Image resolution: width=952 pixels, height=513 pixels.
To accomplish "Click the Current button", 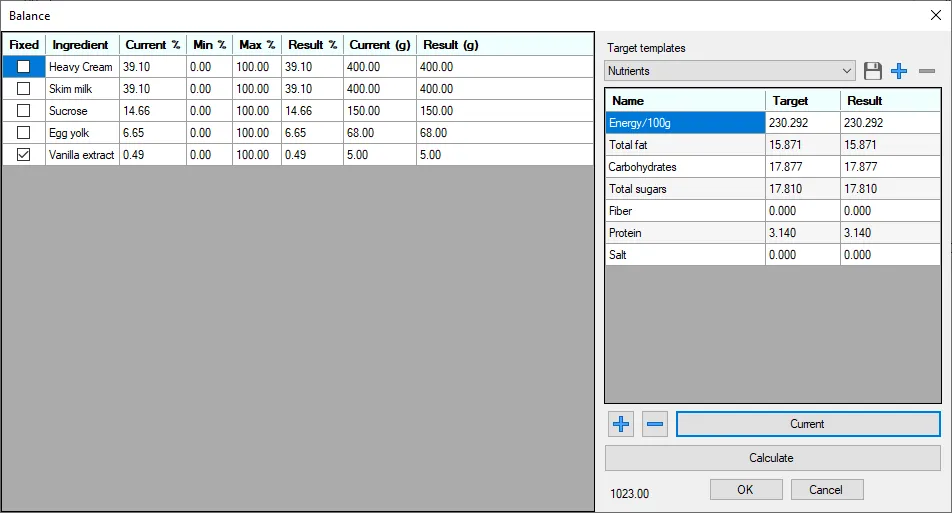I will tap(808, 424).
